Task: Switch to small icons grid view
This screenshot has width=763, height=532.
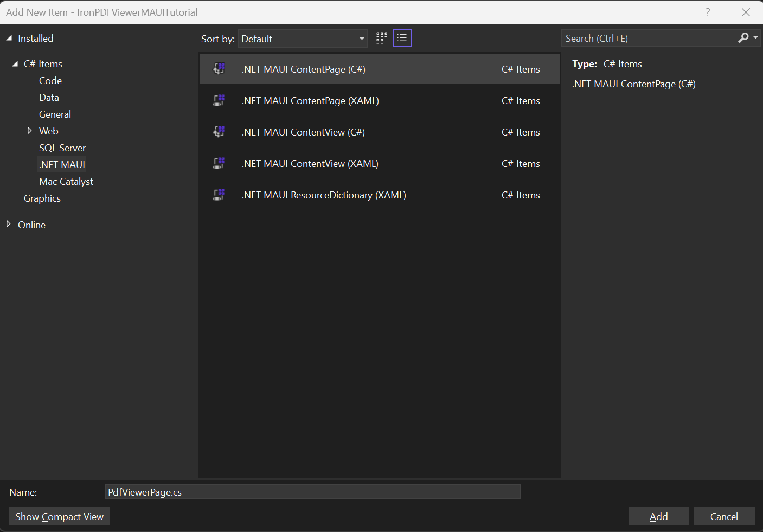Action: [x=382, y=38]
